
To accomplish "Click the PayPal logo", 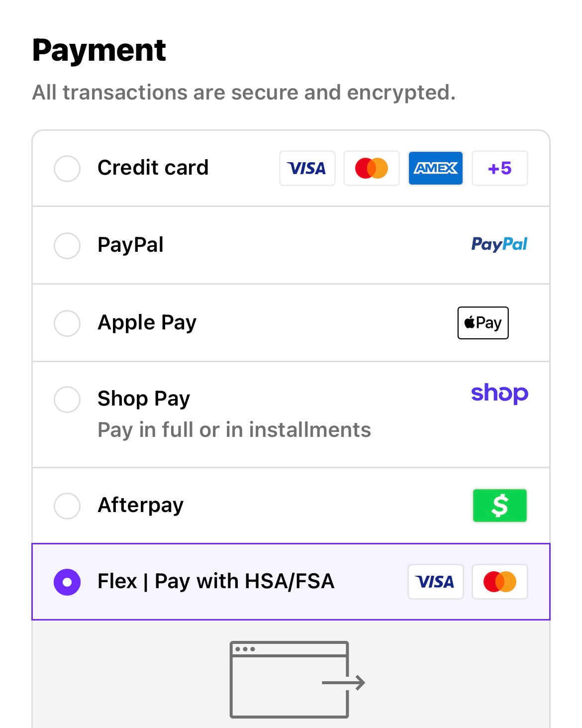I will [499, 244].
